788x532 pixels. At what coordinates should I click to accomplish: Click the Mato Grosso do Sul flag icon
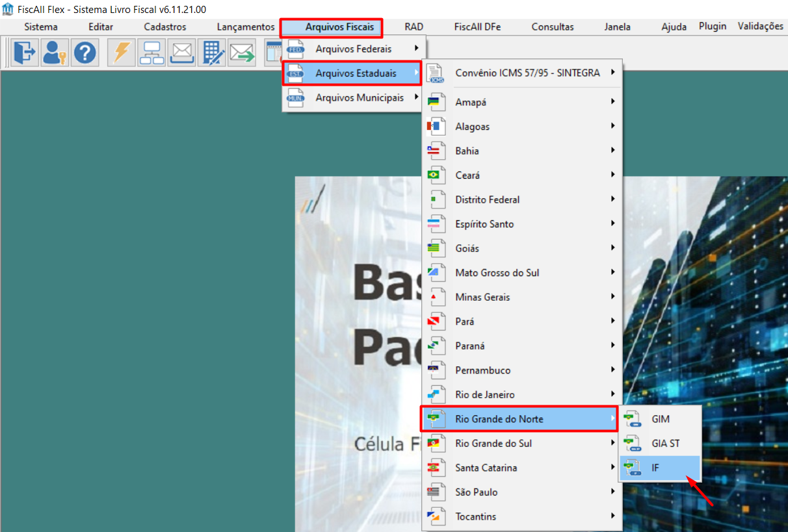coord(436,273)
